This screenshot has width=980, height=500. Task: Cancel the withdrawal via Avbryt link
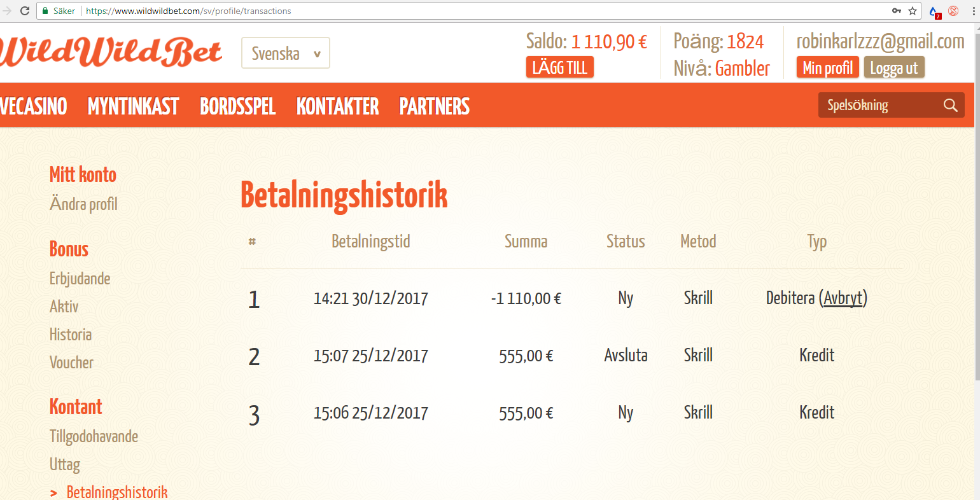point(843,298)
